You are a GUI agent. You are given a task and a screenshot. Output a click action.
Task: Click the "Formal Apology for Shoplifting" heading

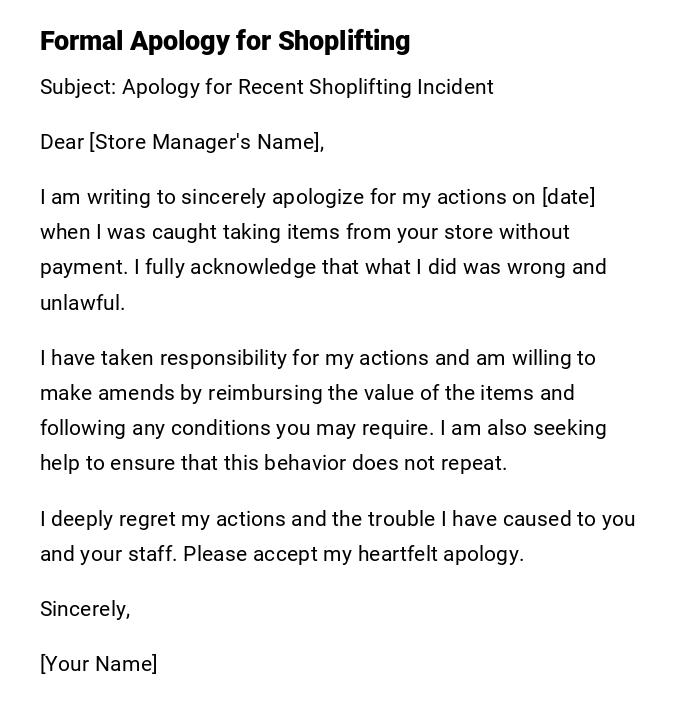coord(225,41)
